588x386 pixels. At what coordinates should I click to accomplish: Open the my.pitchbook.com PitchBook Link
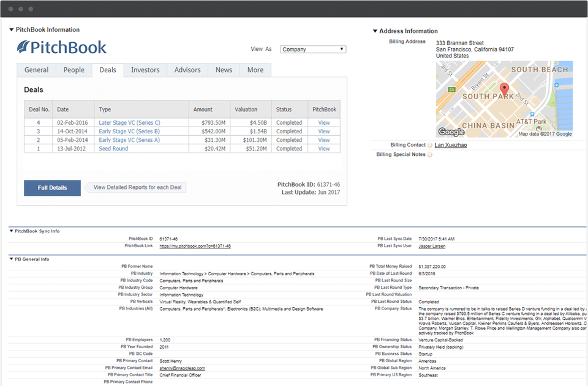pyautogui.click(x=195, y=246)
